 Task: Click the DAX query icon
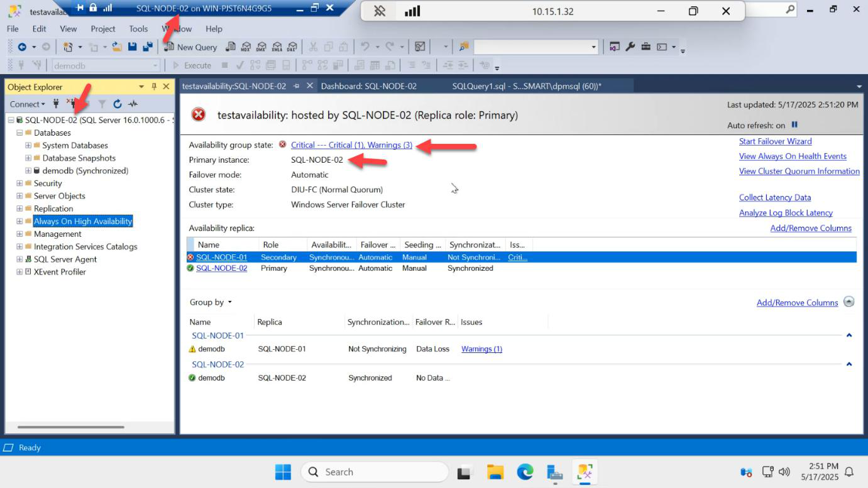pyautogui.click(x=292, y=47)
